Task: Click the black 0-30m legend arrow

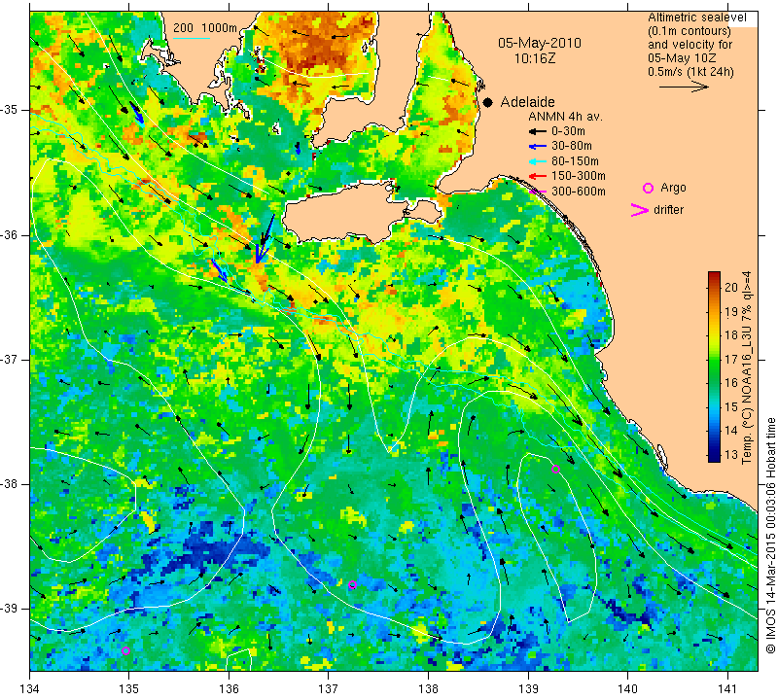Action: point(538,131)
